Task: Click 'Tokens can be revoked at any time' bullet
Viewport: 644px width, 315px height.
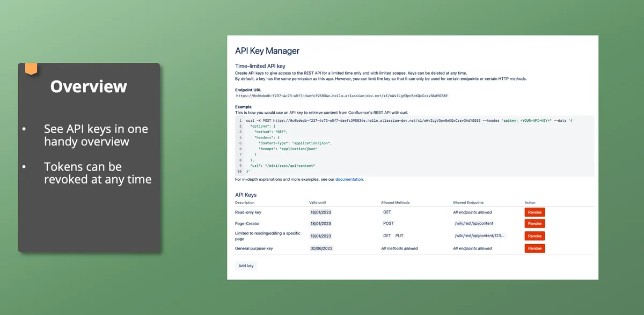Action: click(x=98, y=173)
